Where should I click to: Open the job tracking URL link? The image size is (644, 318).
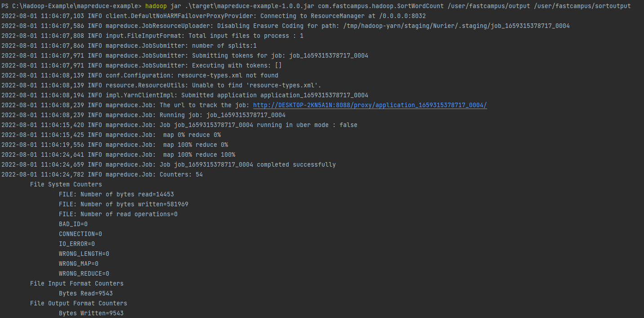click(370, 105)
